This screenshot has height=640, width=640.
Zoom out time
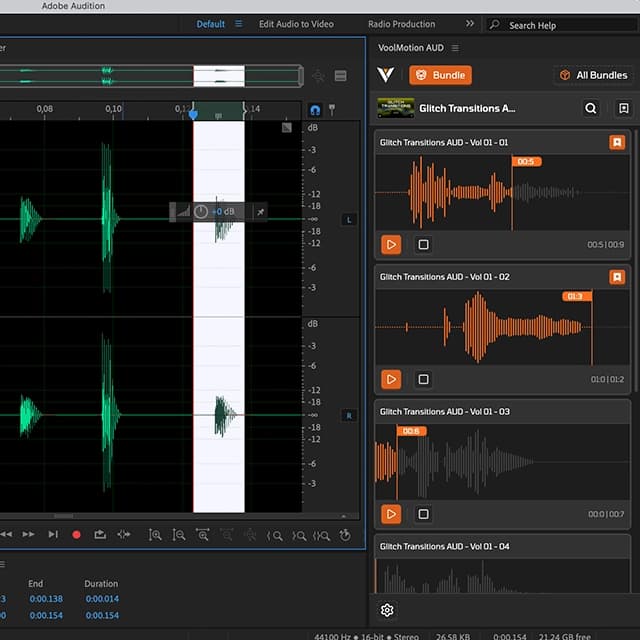pos(227,535)
